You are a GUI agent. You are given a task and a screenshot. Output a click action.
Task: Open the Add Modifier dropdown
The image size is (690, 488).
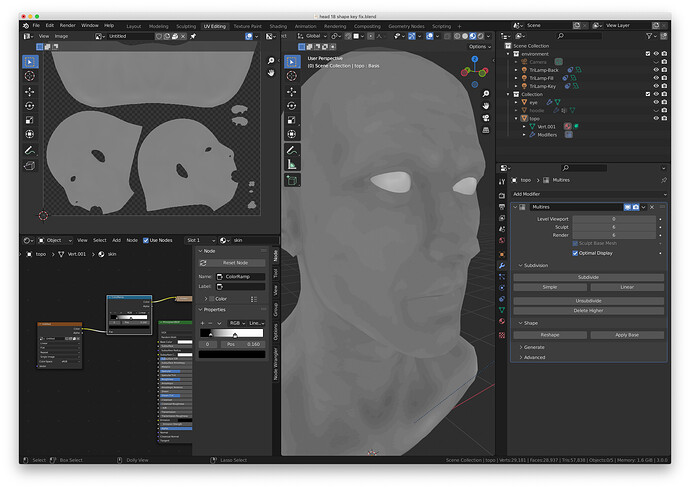pyautogui.click(x=589, y=194)
